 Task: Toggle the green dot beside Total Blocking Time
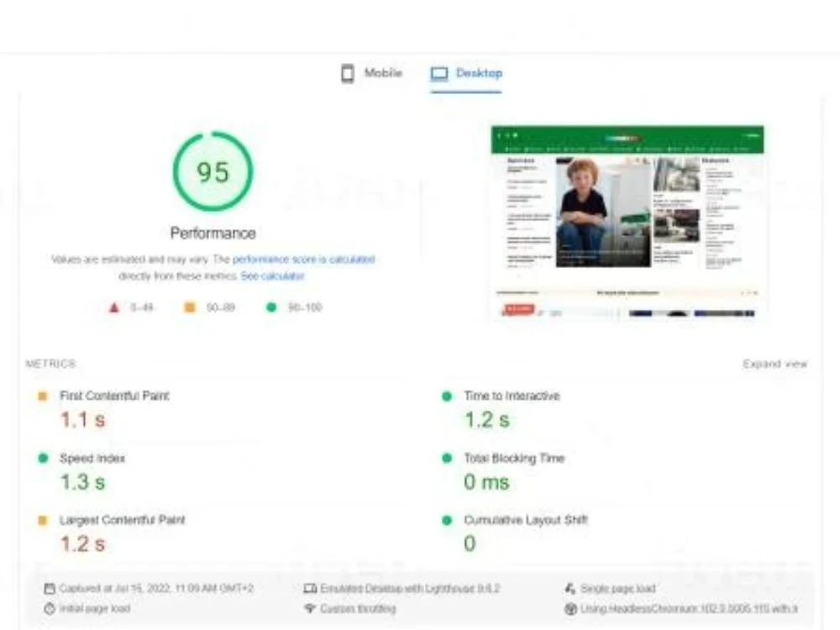tap(445, 458)
